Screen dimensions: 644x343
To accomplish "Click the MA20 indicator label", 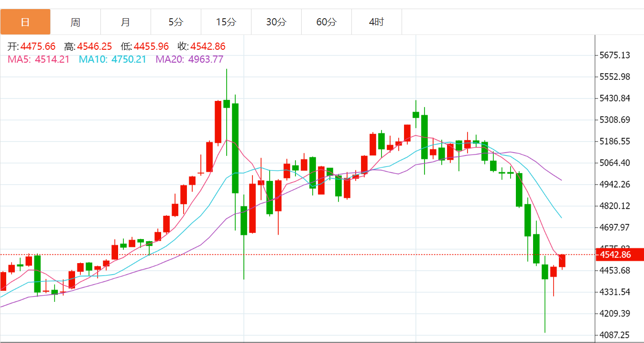I will click(x=190, y=59).
